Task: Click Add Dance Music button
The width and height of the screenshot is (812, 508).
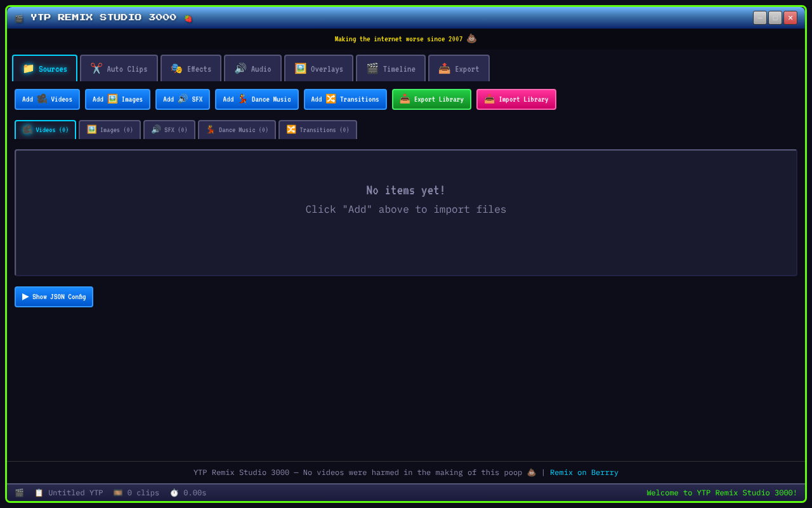Action: coord(257,99)
